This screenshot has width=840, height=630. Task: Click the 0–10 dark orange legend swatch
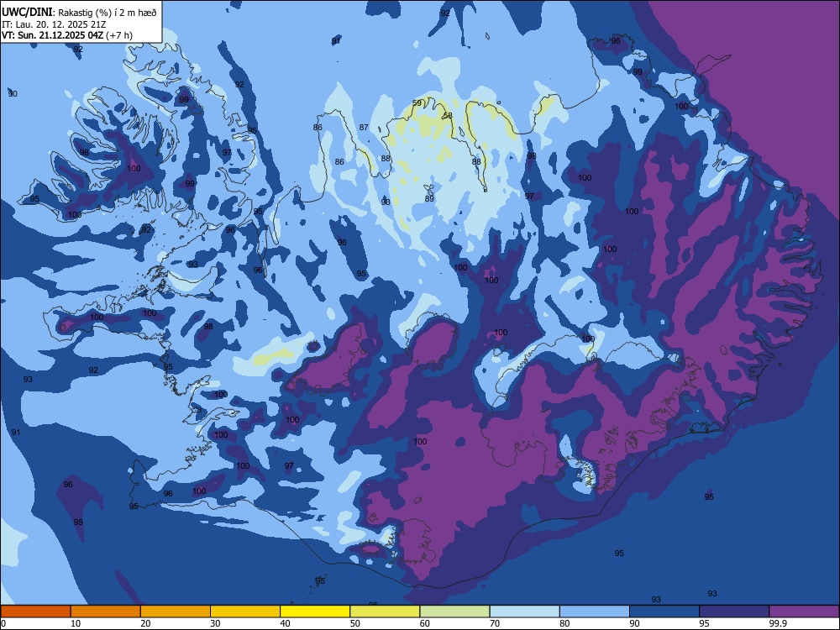click(35, 612)
